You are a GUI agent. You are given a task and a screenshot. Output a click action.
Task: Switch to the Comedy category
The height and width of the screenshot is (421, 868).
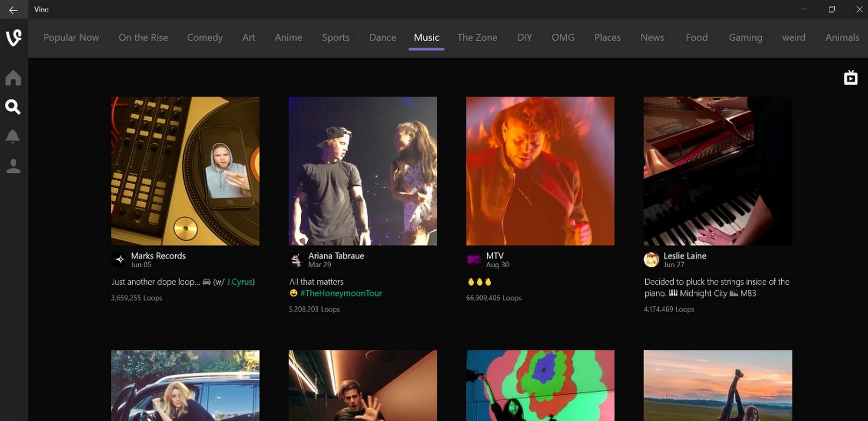pos(204,38)
